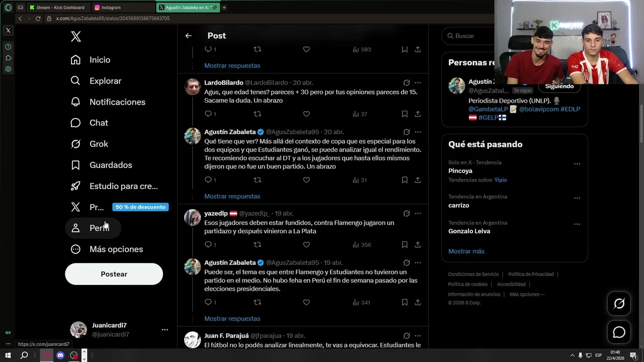This screenshot has width=644, height=362.
Task: Share the post with 583 views
Action: 418,49
